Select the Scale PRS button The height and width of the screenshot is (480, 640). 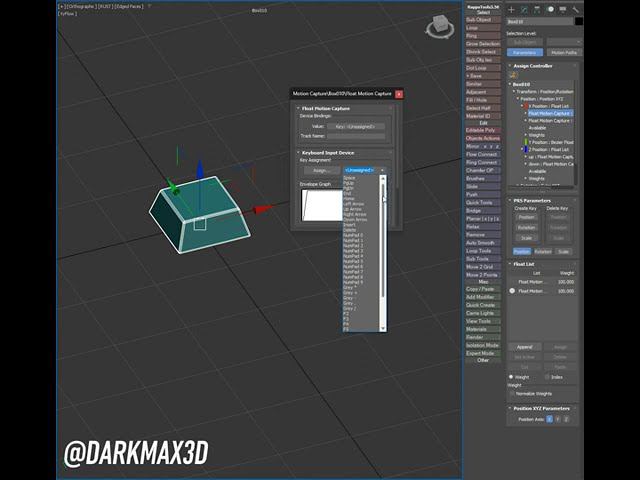[x=563, y=252]
